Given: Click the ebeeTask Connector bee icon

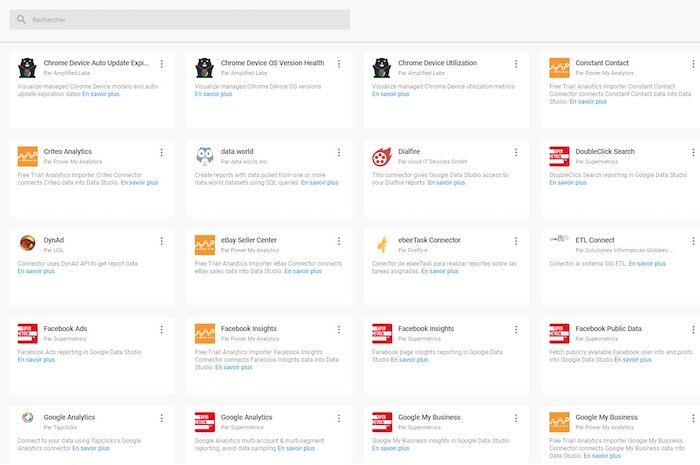Looking at the screenshot, I should pos(382,244).
